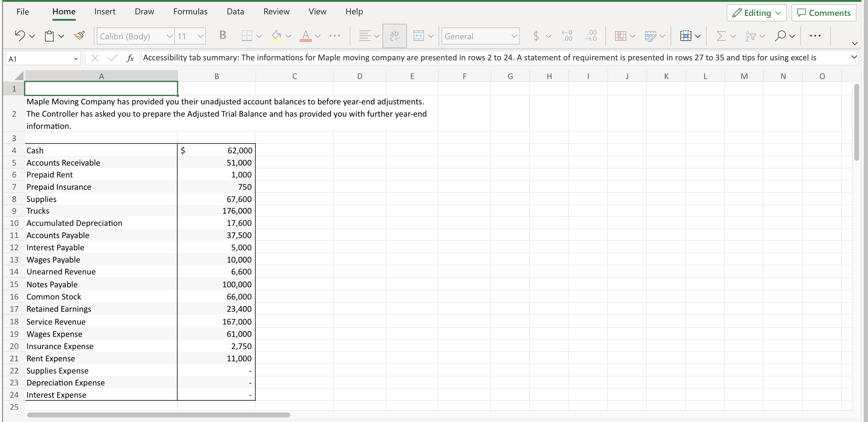Open the Data ribbon tab
Screen dimensions: 868x422
[235, 11]
